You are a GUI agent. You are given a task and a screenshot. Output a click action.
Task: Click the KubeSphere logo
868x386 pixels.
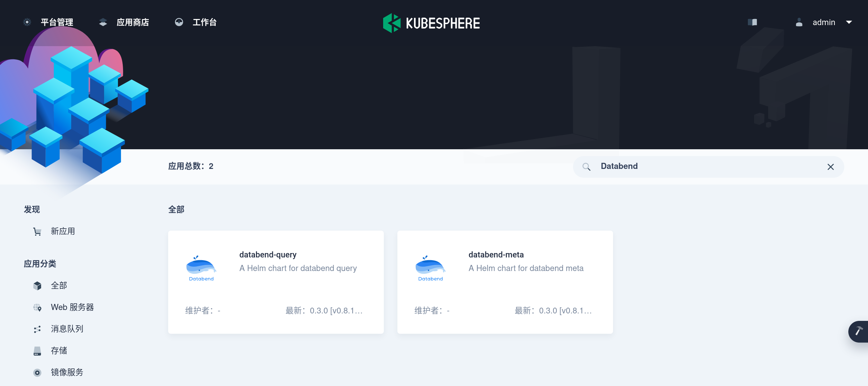point(431,23)
